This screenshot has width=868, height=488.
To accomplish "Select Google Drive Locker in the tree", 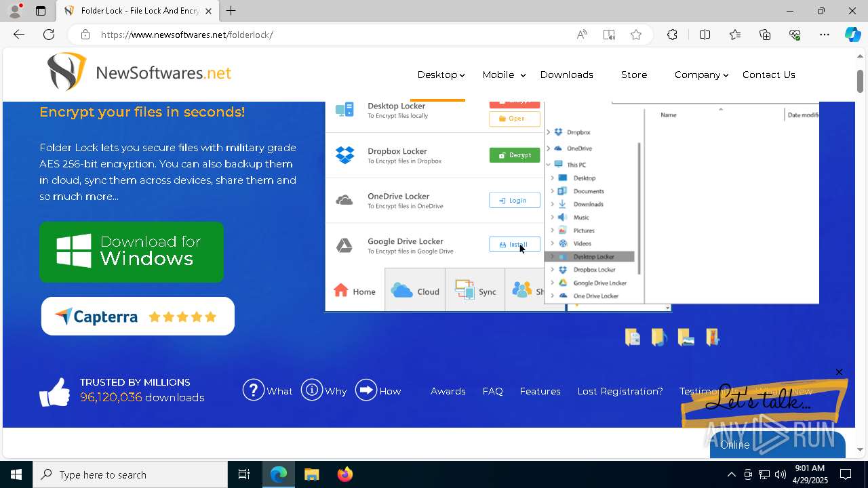I will click(x=599, y=283).
